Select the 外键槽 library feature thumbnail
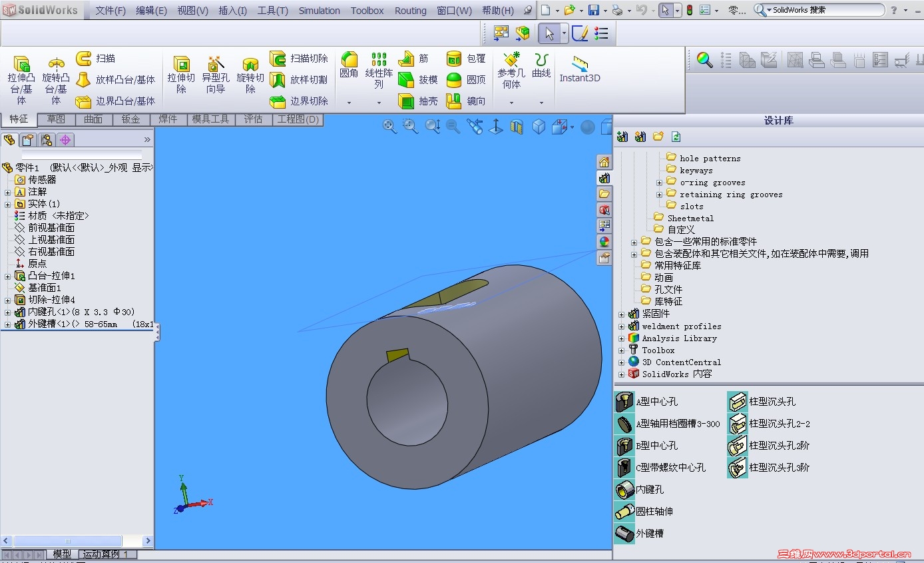This screenshot has width=924, height=563. coord(625,534)
